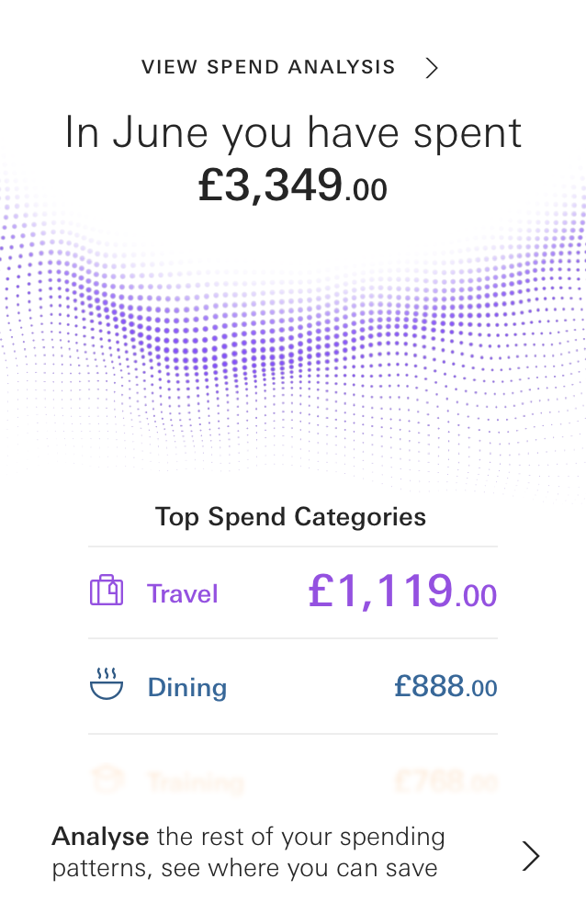The height and width of the screenshot is (924, 586).
Task: Click the chevron beside VIEW SPEND ANALYSIS
Action: pyautogui.click(x=431, y=67)
